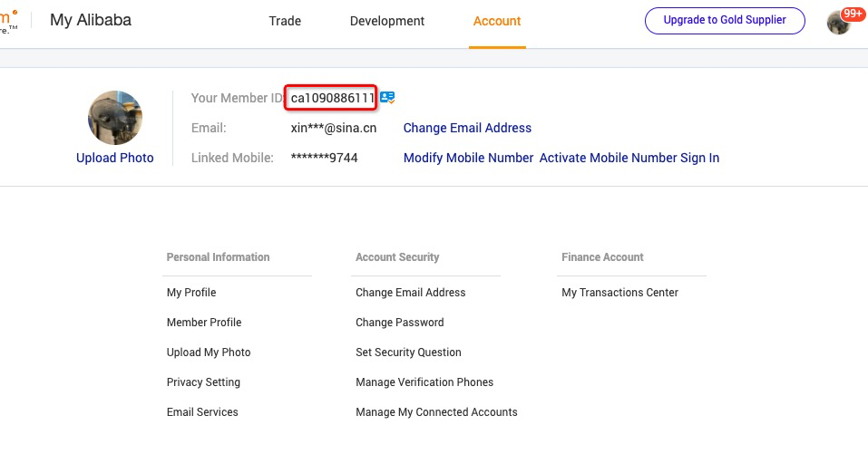Open Upload My Photo link
This screenshot has width=868, height=454.
click(209, 353)
